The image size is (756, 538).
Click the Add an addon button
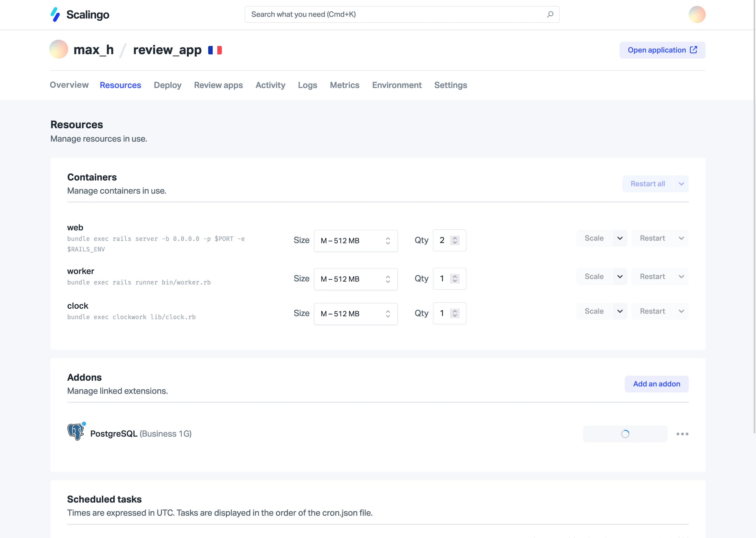coord(657,384)
